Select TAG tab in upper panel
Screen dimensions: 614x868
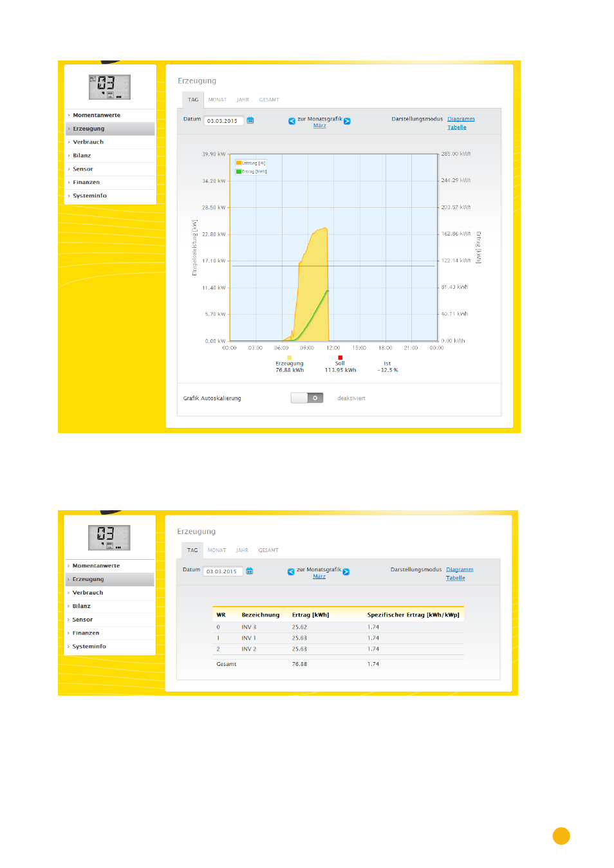(193, 100)
